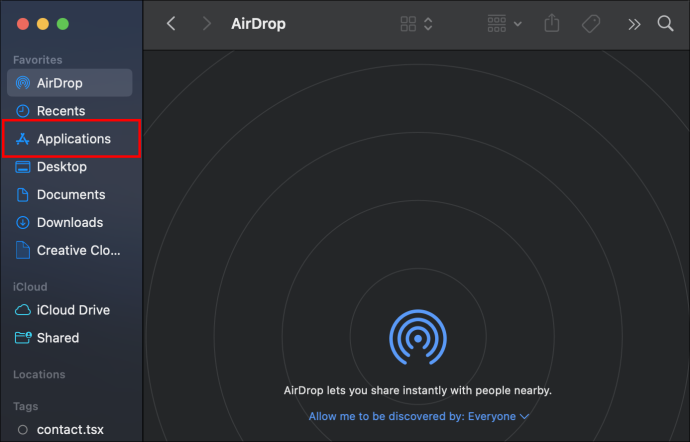
Task: Click the Edit Tags icon
Action: tap(591, 24)
